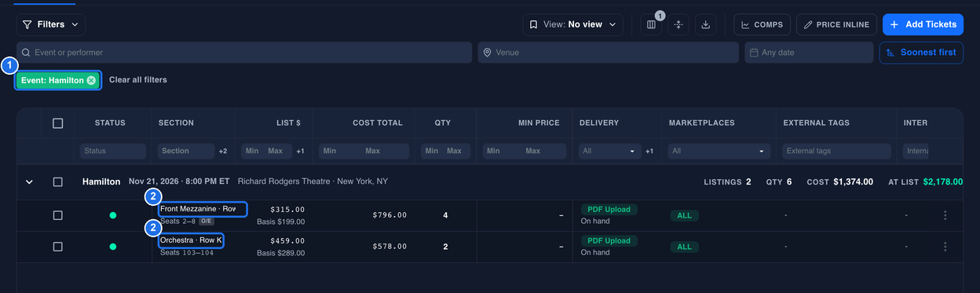Open the Marketplaces All filter dropdown
Viewport: 980px width, 293px height.
[x=720, y=151]
